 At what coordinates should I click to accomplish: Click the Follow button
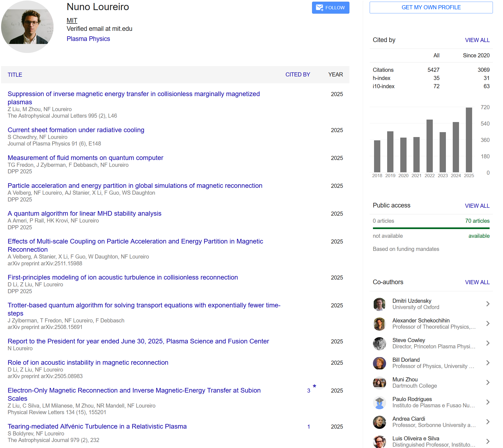point(331,8)
